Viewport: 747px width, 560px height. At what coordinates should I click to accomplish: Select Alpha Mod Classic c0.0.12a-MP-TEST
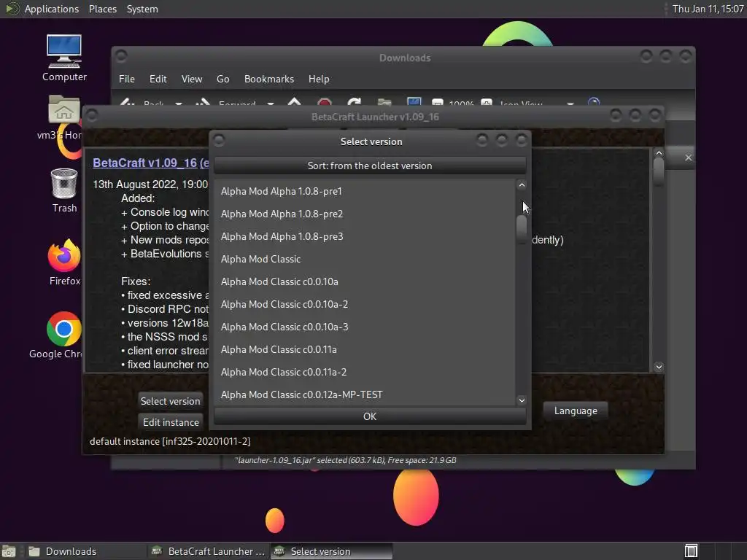(x=365, y=394)
